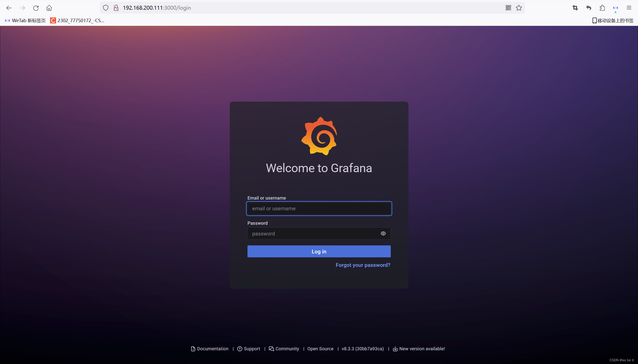Bookmark this page with the star
The width and height of the screenshot is (638, 364).
click(519, 8)
